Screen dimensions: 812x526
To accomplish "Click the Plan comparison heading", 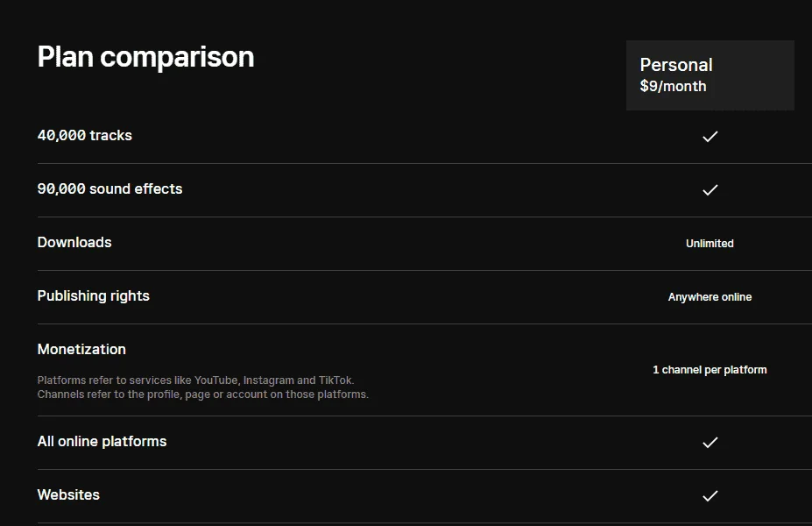I will tap(145, 56).
